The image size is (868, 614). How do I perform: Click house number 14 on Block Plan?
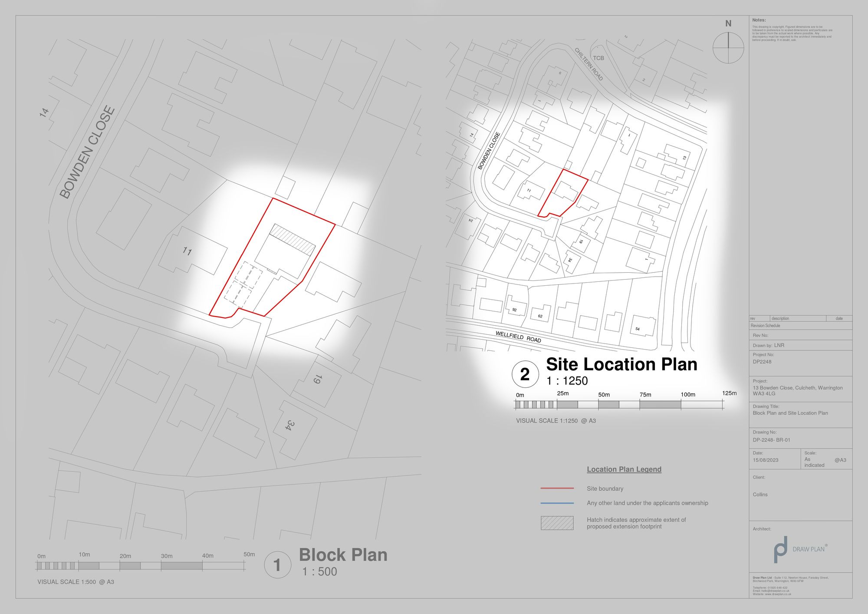coord(44,113)
